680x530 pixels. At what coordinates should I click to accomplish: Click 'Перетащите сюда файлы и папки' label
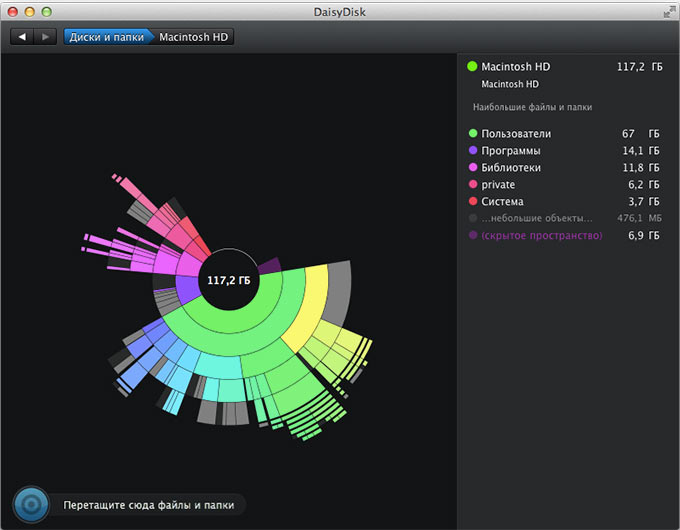click(149, 505)
